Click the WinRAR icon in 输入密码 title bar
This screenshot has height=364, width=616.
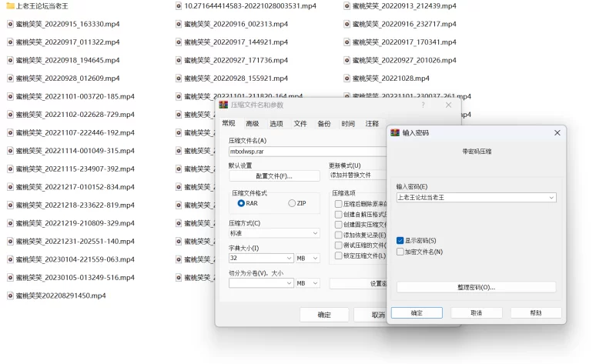[395, 132]
